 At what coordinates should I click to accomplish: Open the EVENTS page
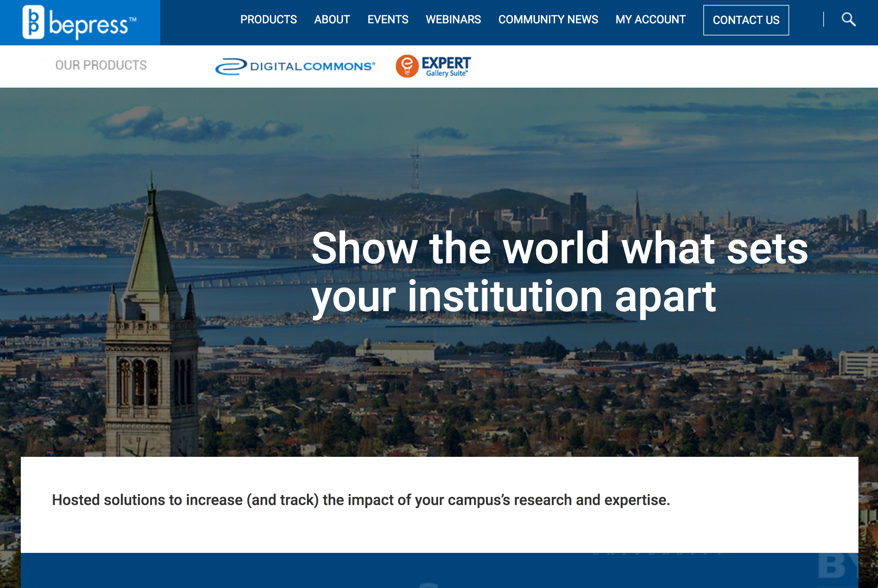(x=388, y=20)
